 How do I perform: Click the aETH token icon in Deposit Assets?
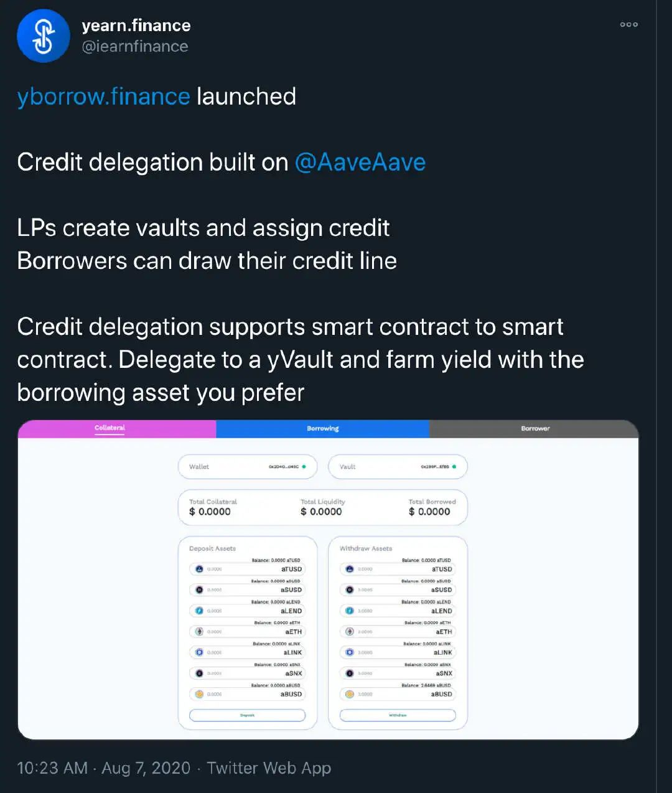point(199,631)
